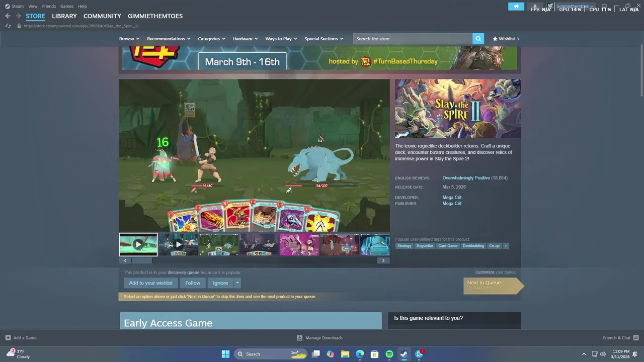
Task: Switch to the STORE tab
Action: point(36,16)
